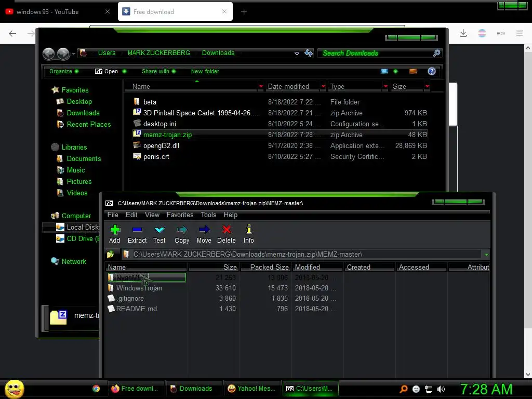Viewport: 532px width, 399px height.
Task: Click the 7-Zip address path field
Action: pos(301,254)
